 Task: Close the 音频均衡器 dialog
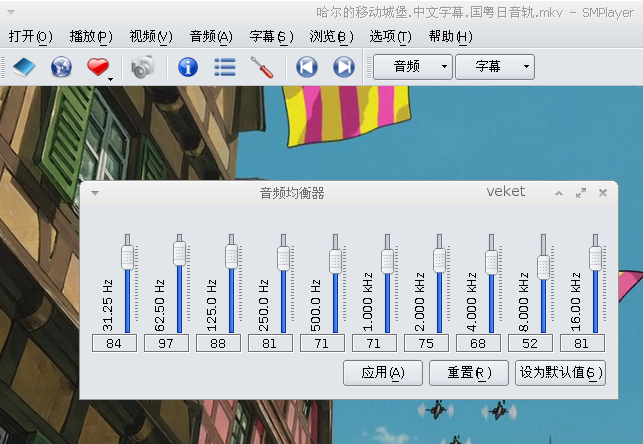click(603, 193)
